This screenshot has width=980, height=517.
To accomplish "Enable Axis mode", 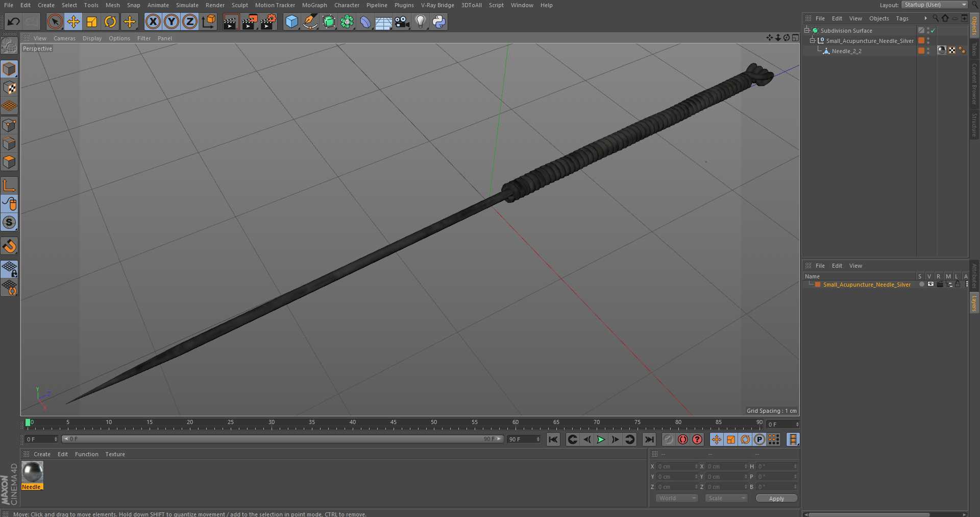I will point(9,185).
